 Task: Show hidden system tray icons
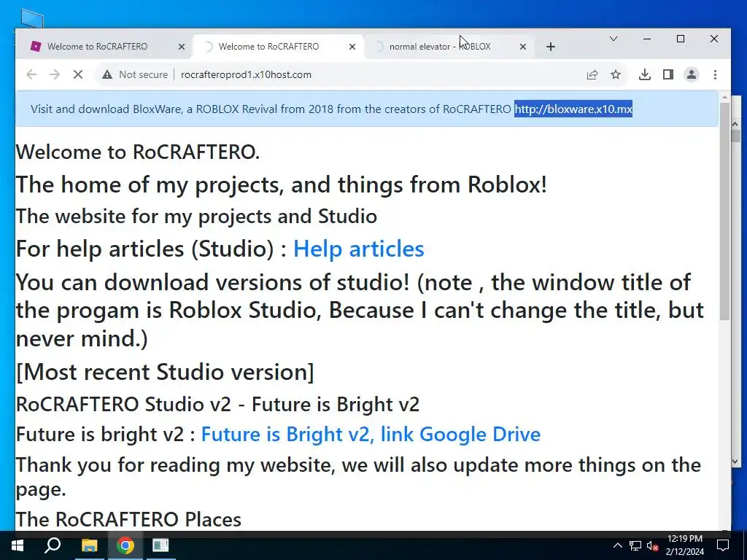(617, 545)
